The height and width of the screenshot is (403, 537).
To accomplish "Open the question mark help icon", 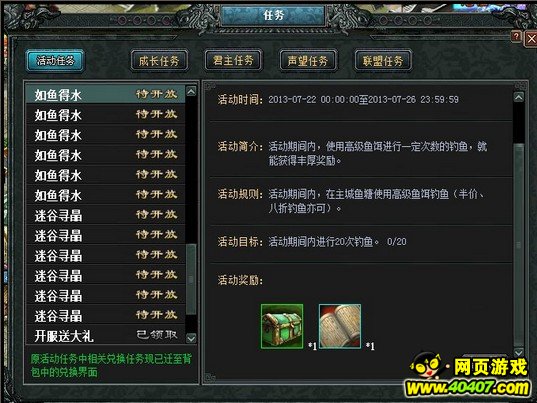I will point(516,36).
